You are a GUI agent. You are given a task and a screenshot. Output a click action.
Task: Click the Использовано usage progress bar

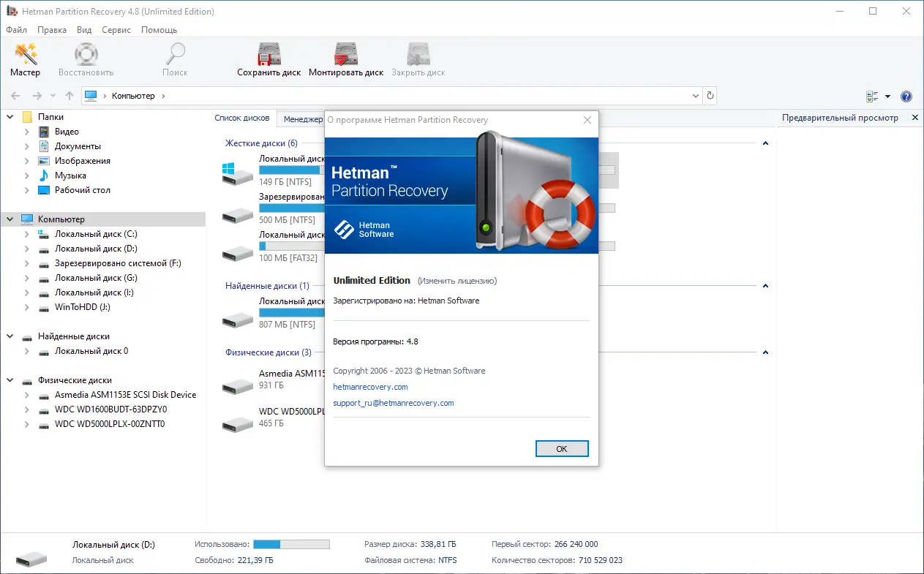coord(291,544)
